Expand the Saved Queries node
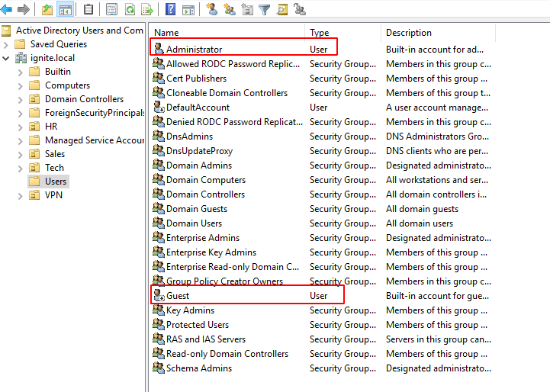Viewport: 550px width, 392px height. pyautogui.click(x=5, y=44)
